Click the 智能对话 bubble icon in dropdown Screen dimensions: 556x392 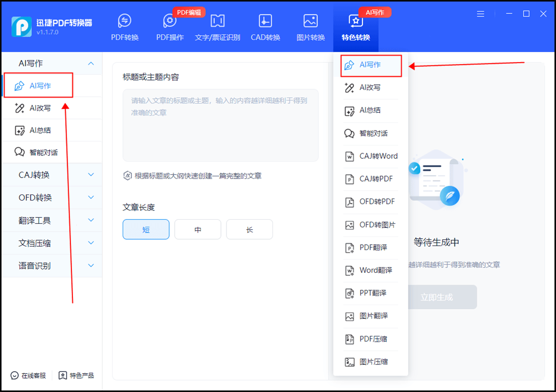click(x=349, y=133)
